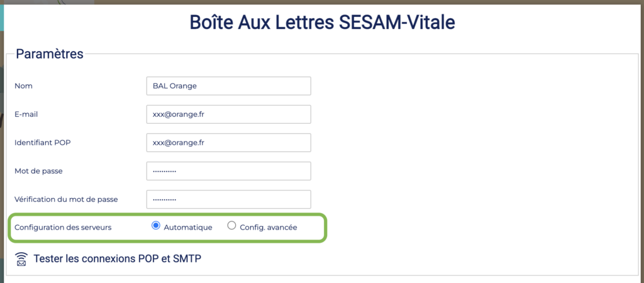Click the "Boîte Aux Lettres SESAM-Vitale" title
This screenshot has width=644, height=283.
click(322, 22)
